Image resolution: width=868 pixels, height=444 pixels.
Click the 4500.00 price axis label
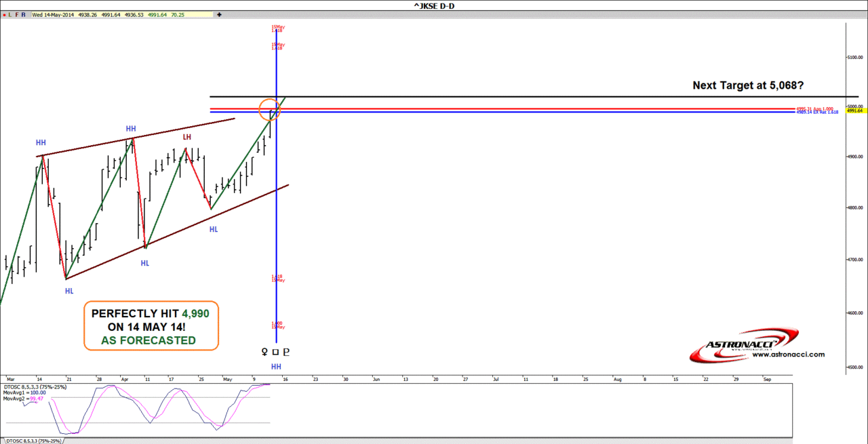pyautogui.click(x=854, y=367)
